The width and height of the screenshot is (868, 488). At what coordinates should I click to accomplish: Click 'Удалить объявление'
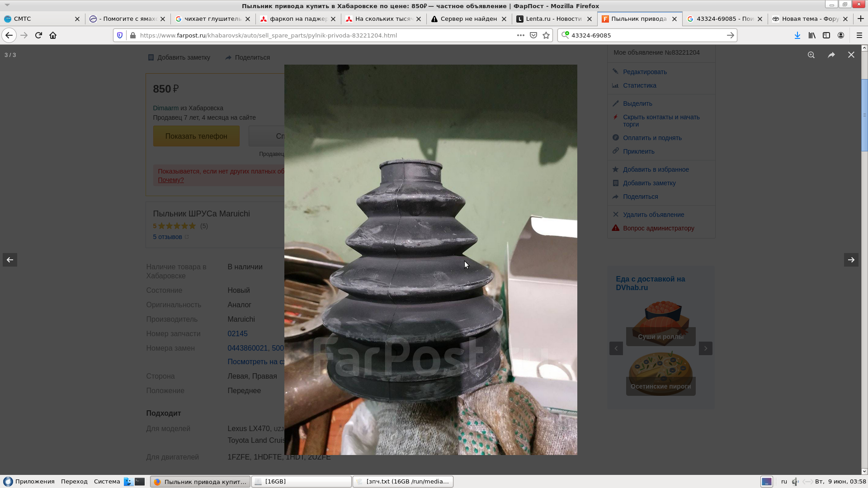point(653,215)
